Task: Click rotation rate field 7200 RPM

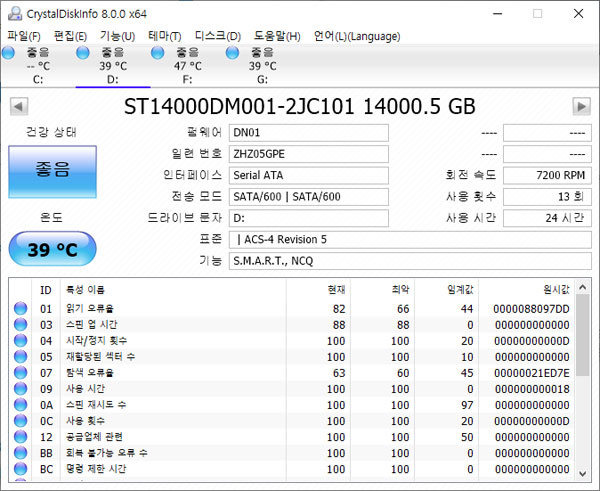Action: [547, 175]
